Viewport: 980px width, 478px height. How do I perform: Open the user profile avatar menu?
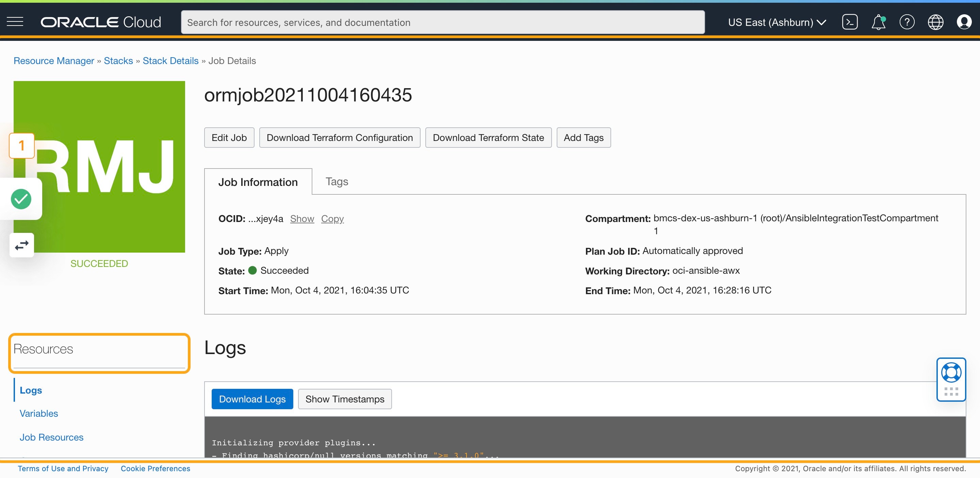click(x=964, y=22)
